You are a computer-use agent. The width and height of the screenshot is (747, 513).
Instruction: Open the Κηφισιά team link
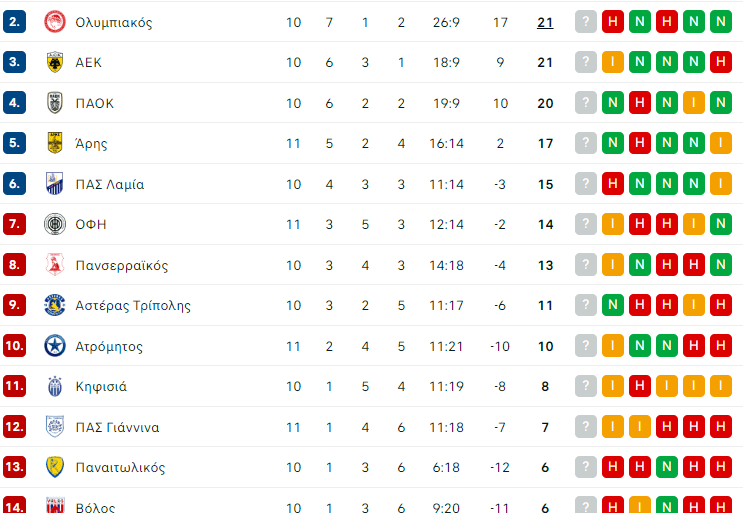pos(101,387)
